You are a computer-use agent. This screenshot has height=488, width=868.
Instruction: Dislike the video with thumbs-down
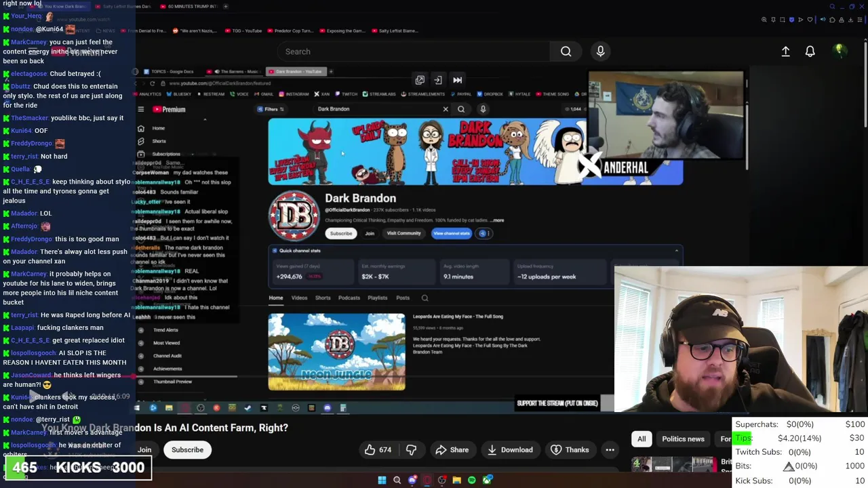pos(411,450)
